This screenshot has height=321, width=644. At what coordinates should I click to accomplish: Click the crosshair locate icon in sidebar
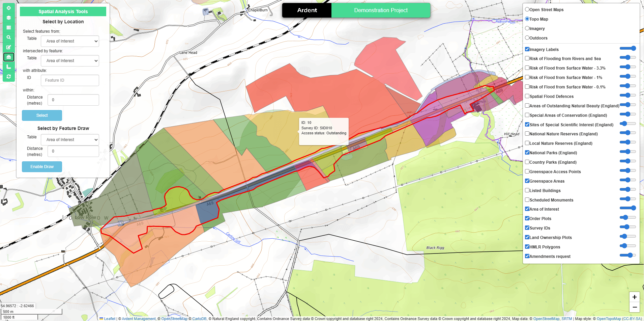coord(9,8)
